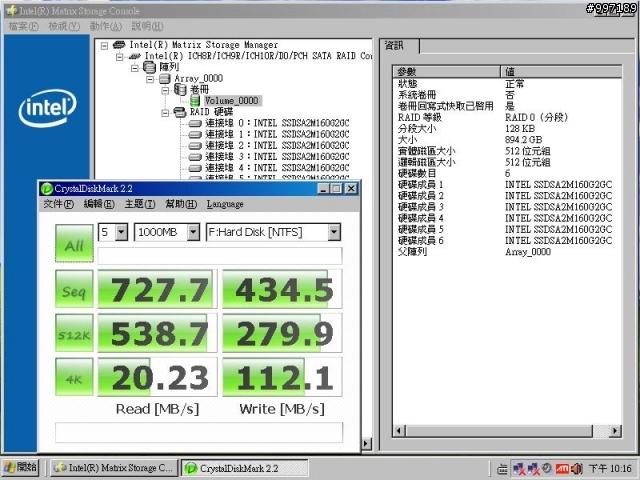This screenshot has height=480, width=640.
Task: Click the green Volume_0000 icon
Action: point(195,100)
